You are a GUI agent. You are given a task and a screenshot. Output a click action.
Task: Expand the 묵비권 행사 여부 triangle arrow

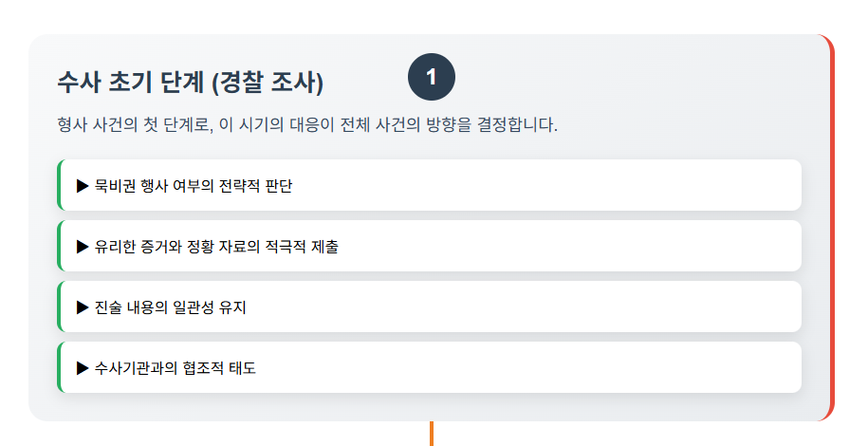(83, 185)
